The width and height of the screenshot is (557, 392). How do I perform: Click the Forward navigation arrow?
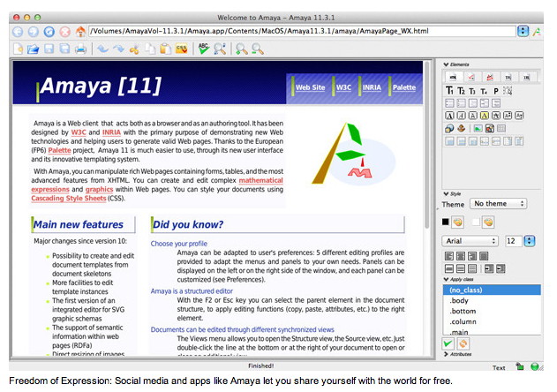34,32
